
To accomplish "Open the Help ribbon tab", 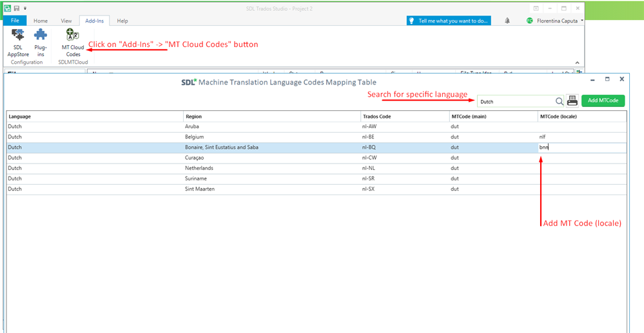I will (122, 21).
